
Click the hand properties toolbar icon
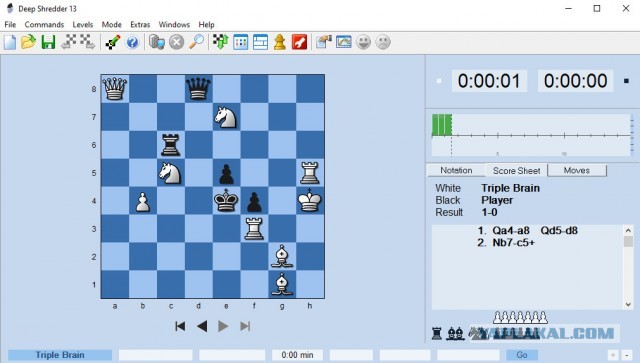(324, 42)
